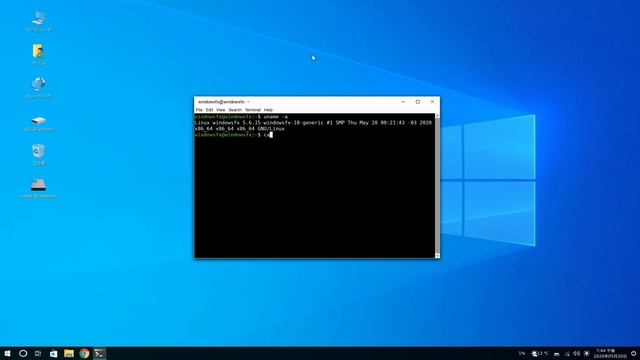Launch Chrome from the taskbar
The width and height of the screenshot is (640, 360).
(84, 353)
